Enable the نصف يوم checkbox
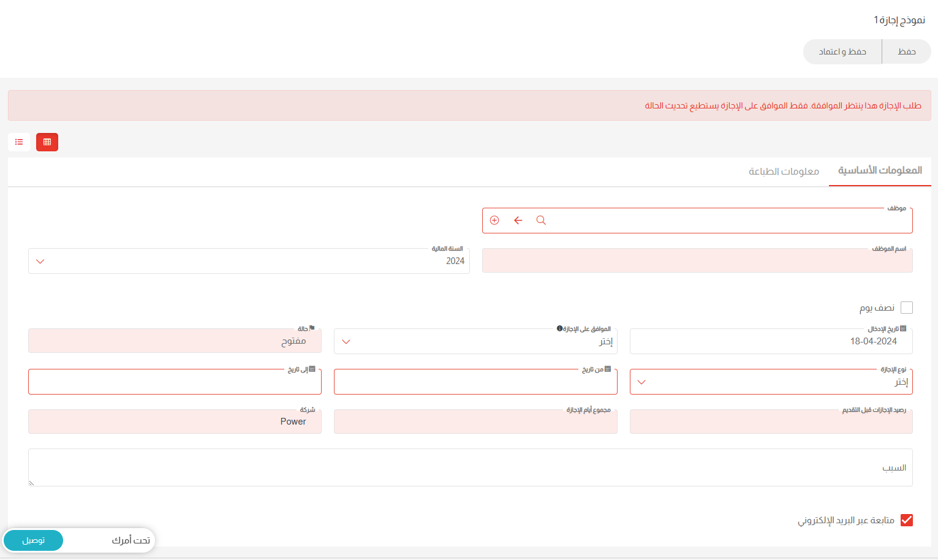 point(907,308)
